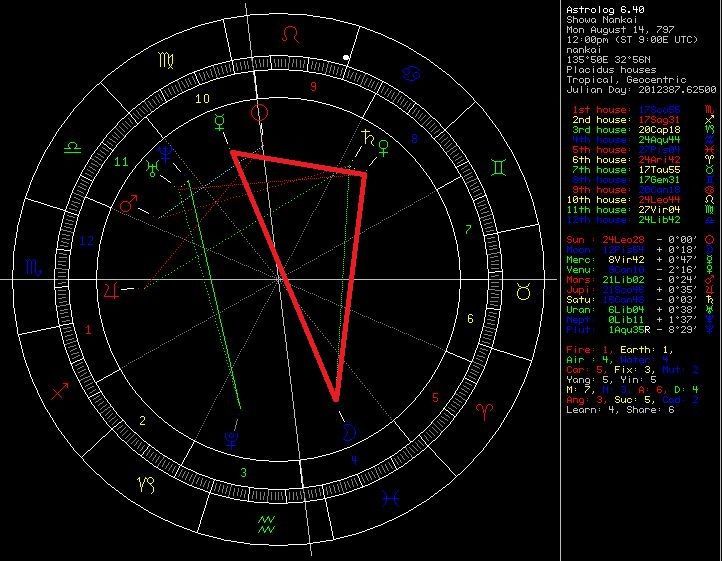The width and height of the screenshot is (722, 561).
Task: Click the Aquarius waves glyph on the wheel
Action: click(266, 525)
